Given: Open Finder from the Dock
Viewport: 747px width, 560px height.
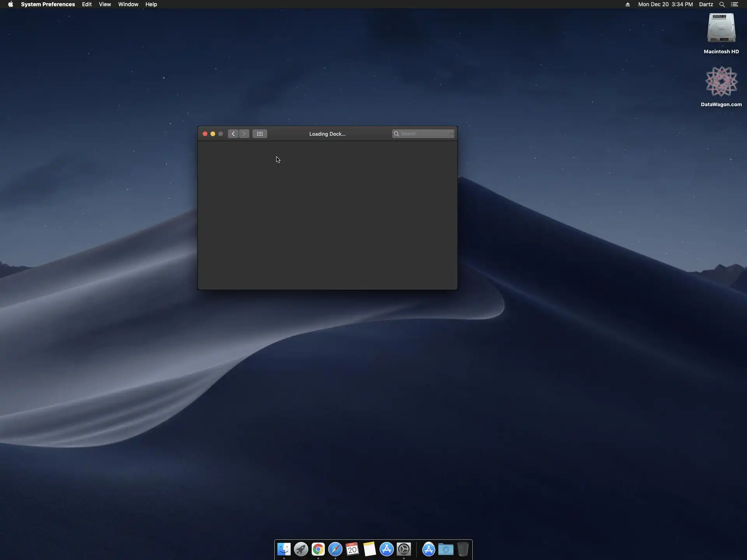Looking at the screenshot, I should pyautogui.click(x=284, y=549).
